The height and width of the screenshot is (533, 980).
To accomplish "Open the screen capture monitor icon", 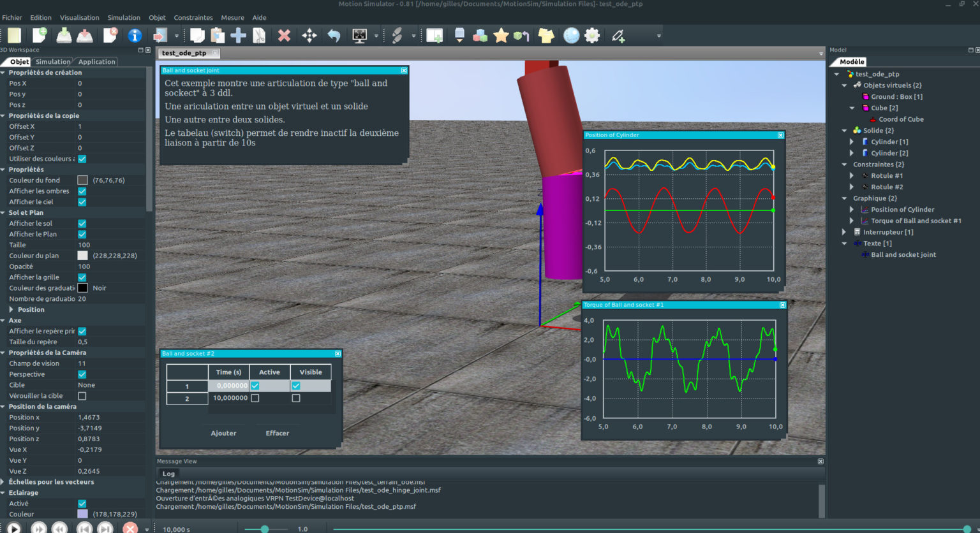I will (359, 36).
